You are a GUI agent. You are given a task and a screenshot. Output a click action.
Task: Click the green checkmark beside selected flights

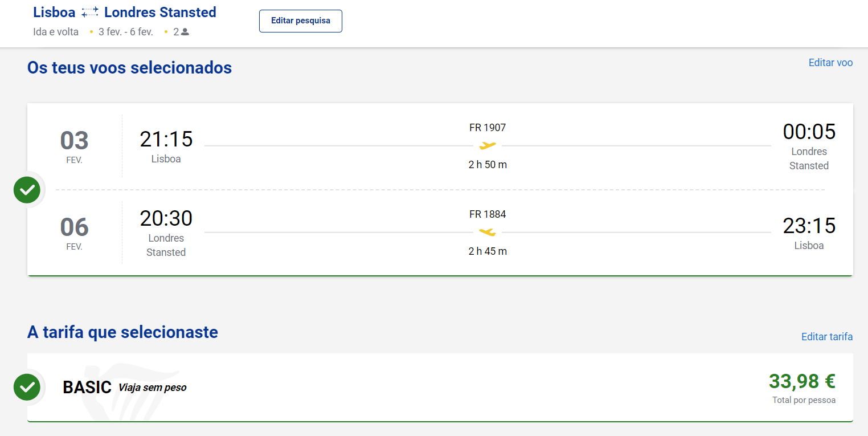(x=27, y=190)
